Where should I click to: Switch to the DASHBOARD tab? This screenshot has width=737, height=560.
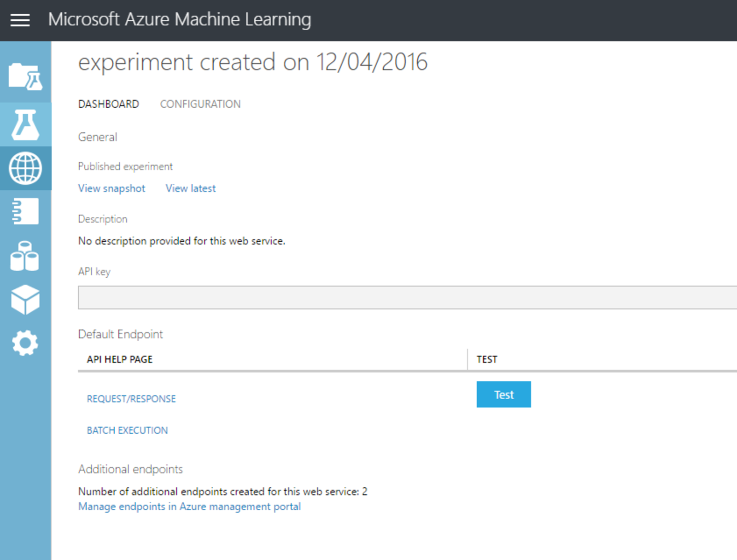(108, 104)
